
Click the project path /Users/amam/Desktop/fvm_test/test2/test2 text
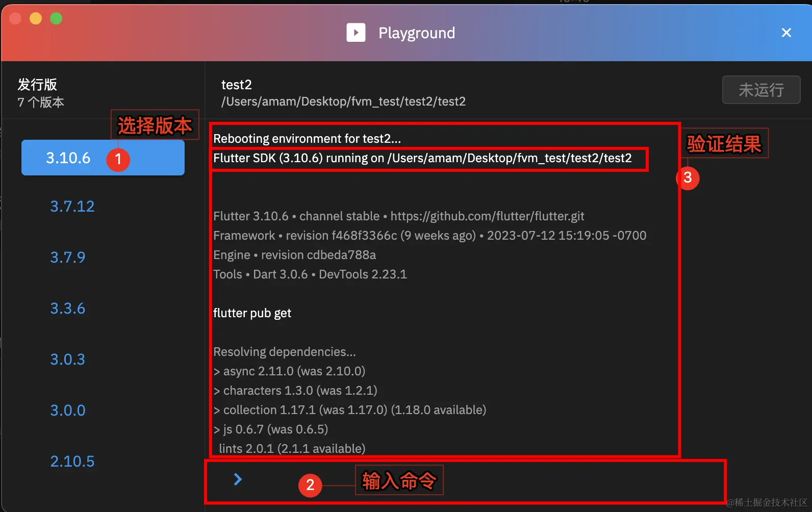[343, 101]
